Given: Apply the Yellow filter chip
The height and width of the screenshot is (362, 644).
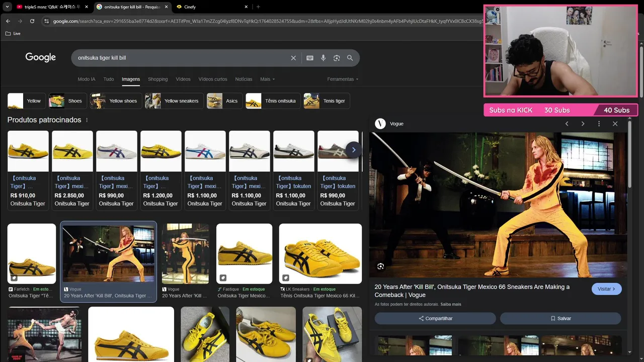Looking at the screenshot, I should click(x=27, y=101).
